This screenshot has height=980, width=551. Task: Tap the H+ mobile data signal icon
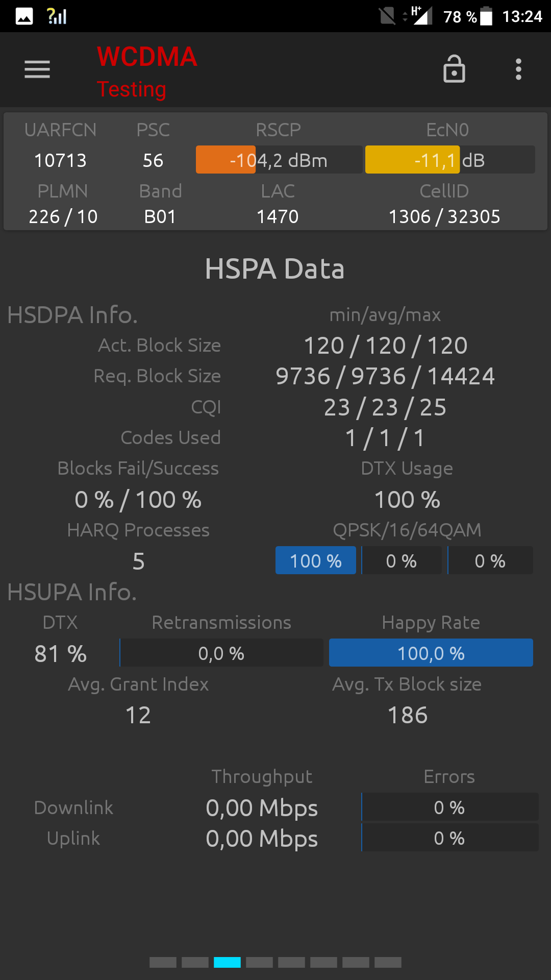pos(422,16)
